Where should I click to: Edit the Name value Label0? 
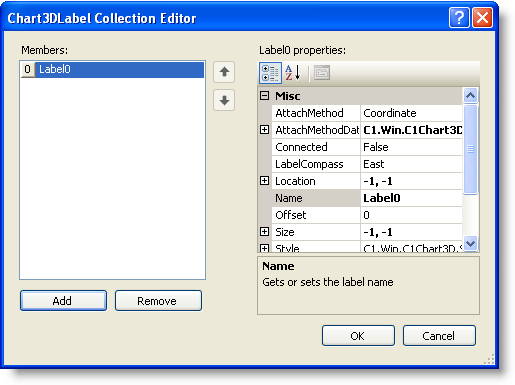(411, 198)
